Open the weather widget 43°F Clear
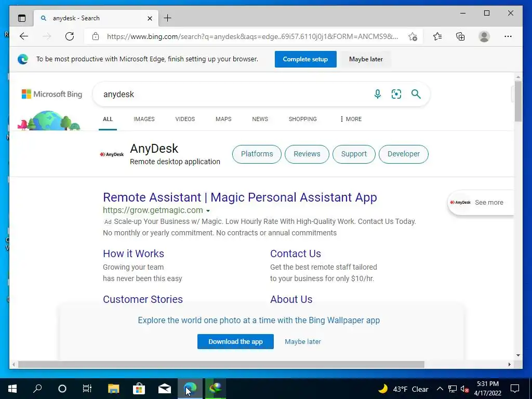This screenshot has width=532, height=399. pos(403,389)
